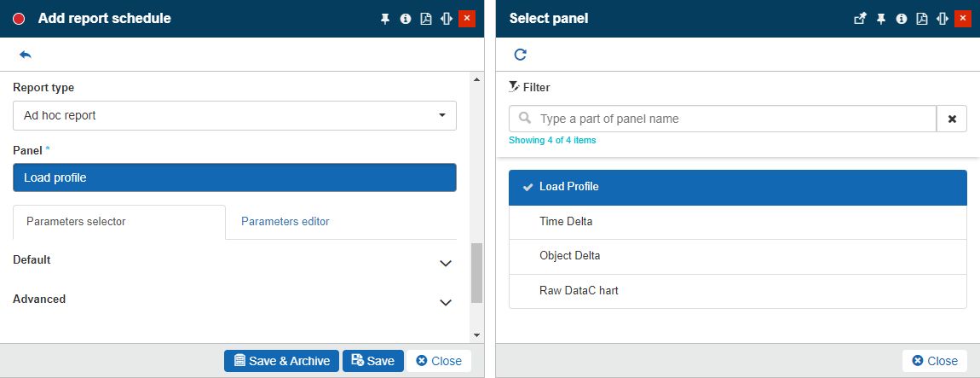This screenshot has height=378, width=980.
Task: Open the Report type dropdown
Action: (234, 115)
